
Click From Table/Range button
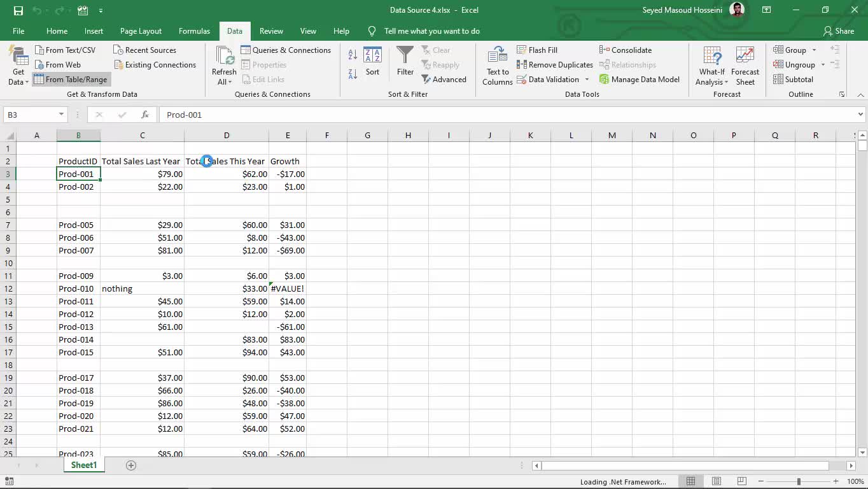click(x=71, y=79)
